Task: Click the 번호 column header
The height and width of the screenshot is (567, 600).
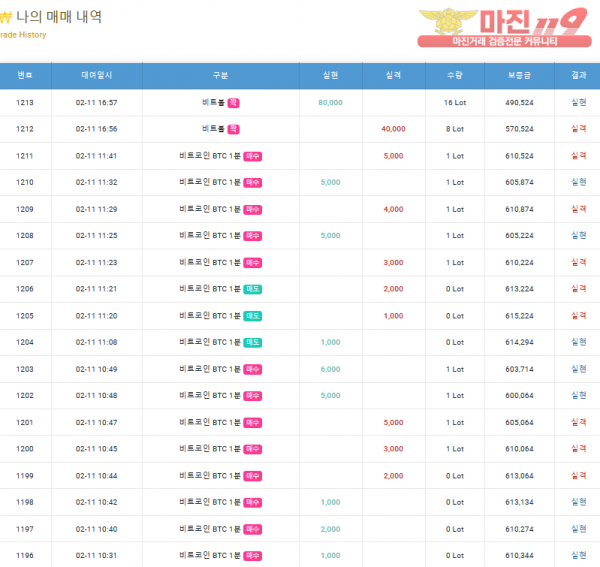Action: 25,75
